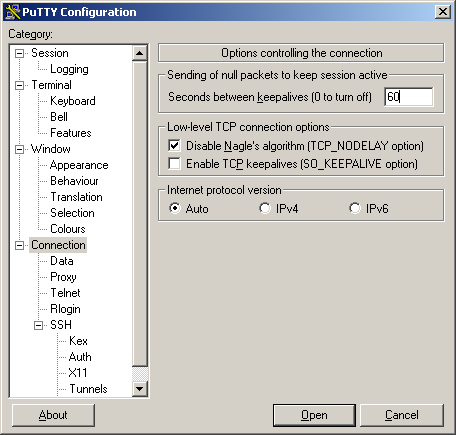Click the category tree scroll down arrow

(140, 388)
